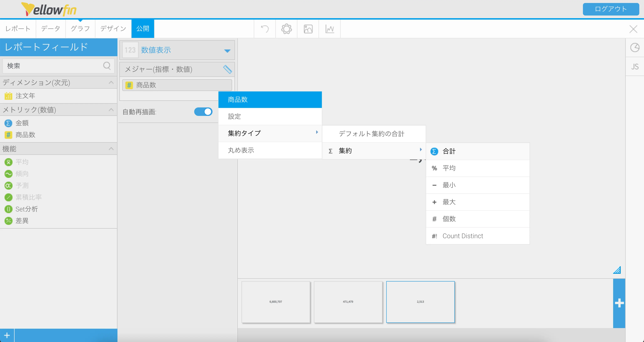Collapse the メトリック(数値) section

point(111,110)
